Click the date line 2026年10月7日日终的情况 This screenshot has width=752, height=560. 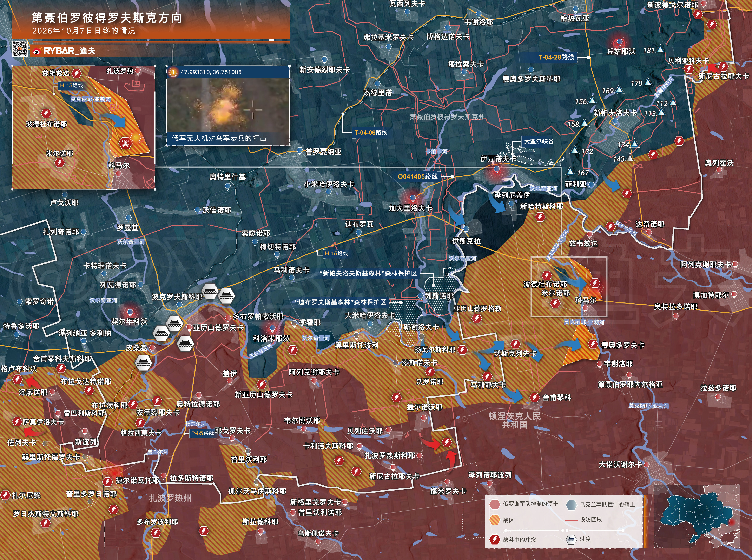(84, 31)
